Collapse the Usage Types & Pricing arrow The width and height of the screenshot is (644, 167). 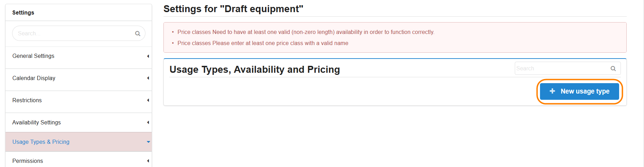148,142
